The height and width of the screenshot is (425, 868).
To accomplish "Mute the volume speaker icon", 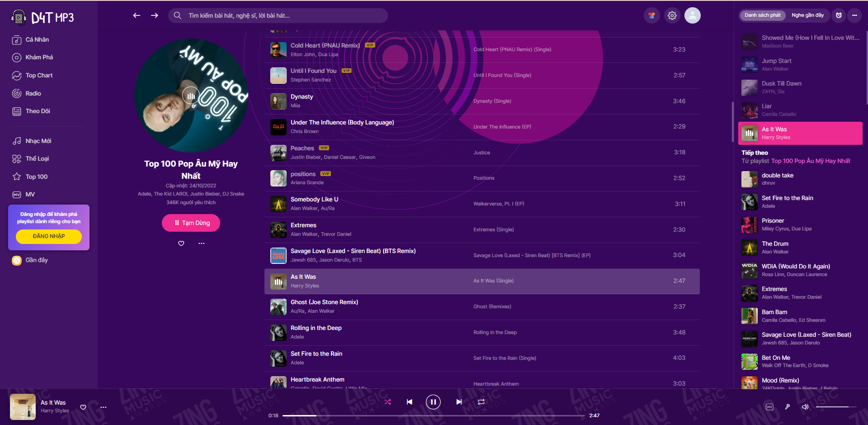I will 805,407.
